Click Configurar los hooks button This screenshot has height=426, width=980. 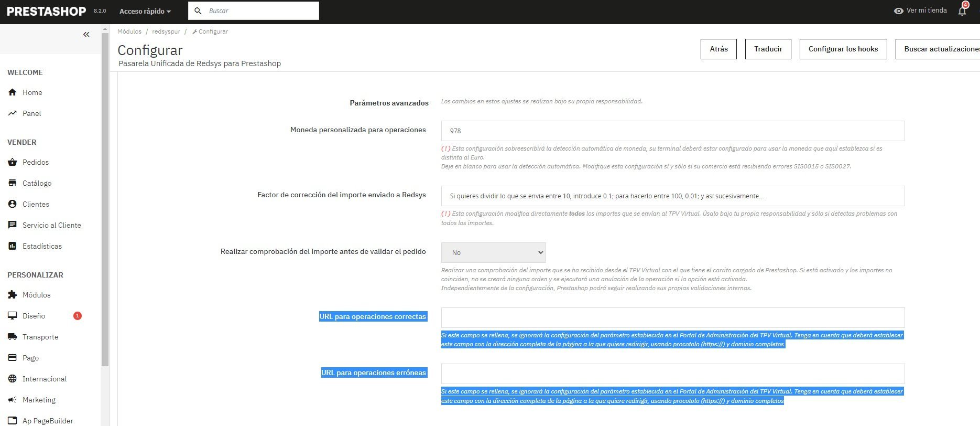(x=843, y=49)
